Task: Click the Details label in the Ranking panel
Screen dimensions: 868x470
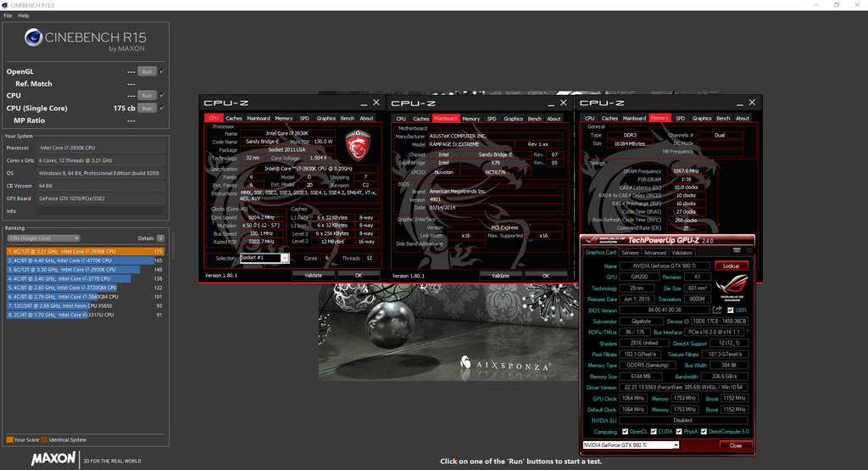Action: click(x=146, y=238)
